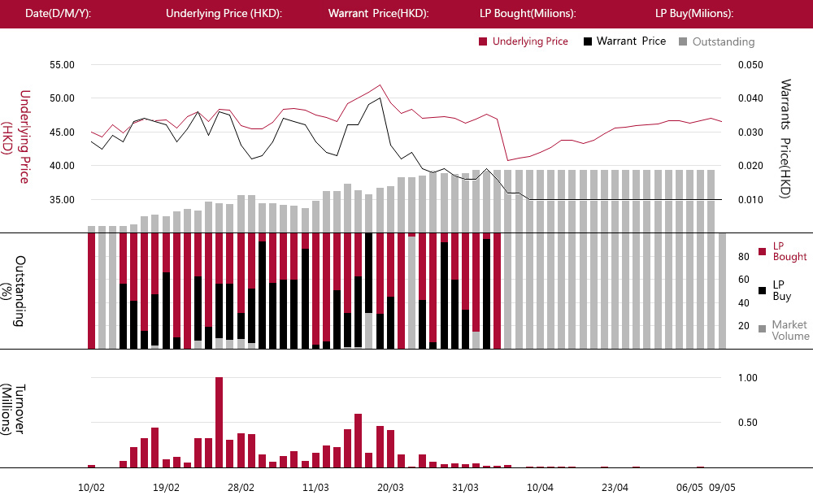The image size is (813, 504).
Task: Click the 'LP Bought(Milions):' header label
Action: click(528, 14)
